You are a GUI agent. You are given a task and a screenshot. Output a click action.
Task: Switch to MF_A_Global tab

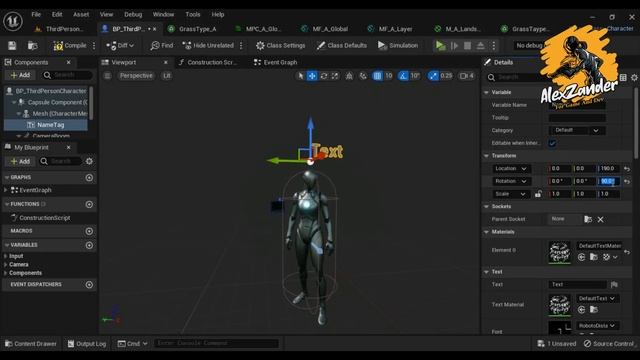pos(330,29)
